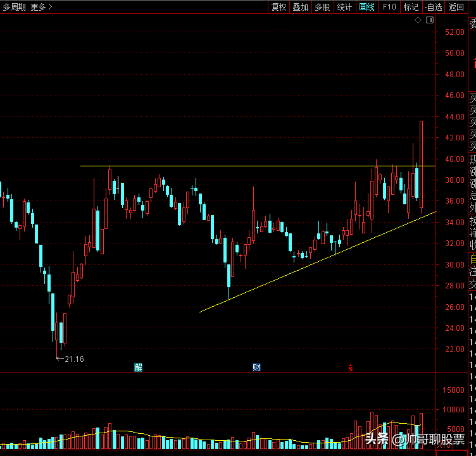Viewport: 476px width, 456px height.
Task: Click the diamond icon below the toolbar
Action: pos(418,20)
